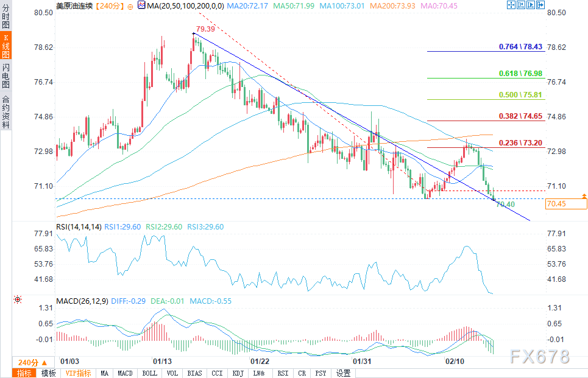Click the last chart-control icon at top right
Screen dimensions: 588x378
coord(539,5)
